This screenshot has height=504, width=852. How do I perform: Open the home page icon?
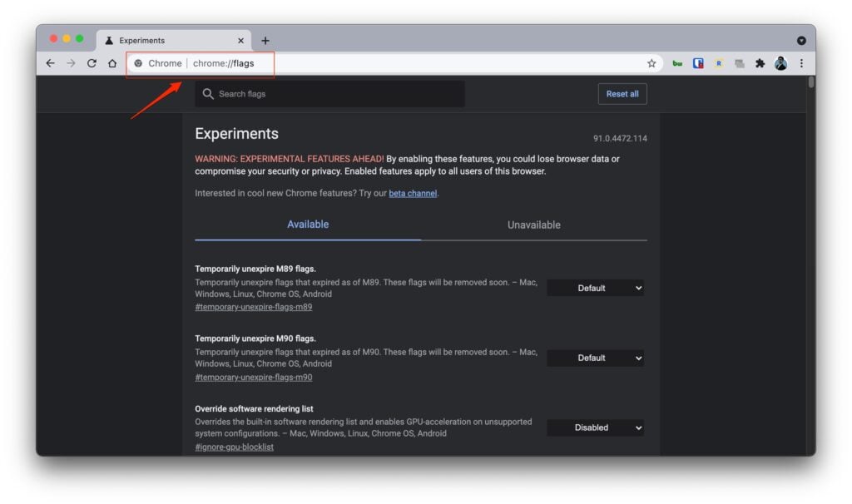(x=112, y=63)
